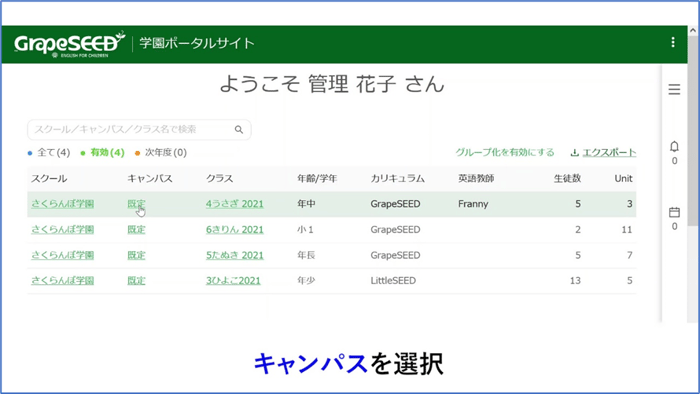Click the 学園ポータルサイト title
Viewport: 700px width, 394px height.
(197, 43)
